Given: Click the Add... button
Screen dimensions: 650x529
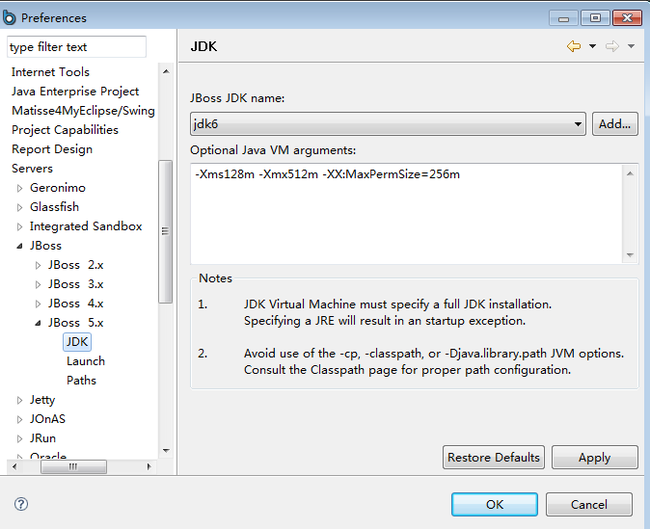Looking at the screenshot, I should [614, 124].
